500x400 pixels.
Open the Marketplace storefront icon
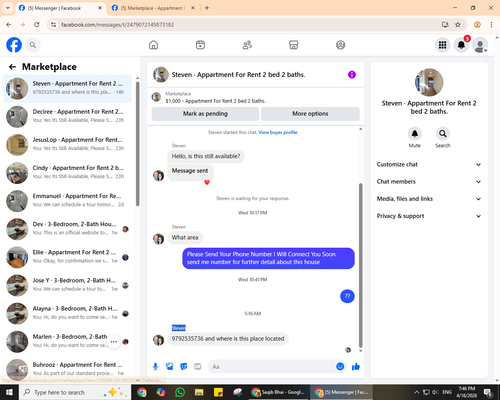pyautogui.click(x=293, y=45)
